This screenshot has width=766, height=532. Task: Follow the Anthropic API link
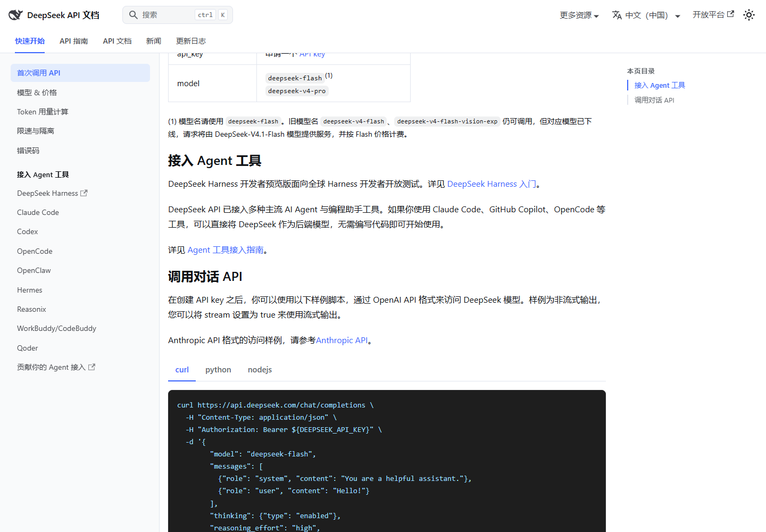click(x=342, y=340)
